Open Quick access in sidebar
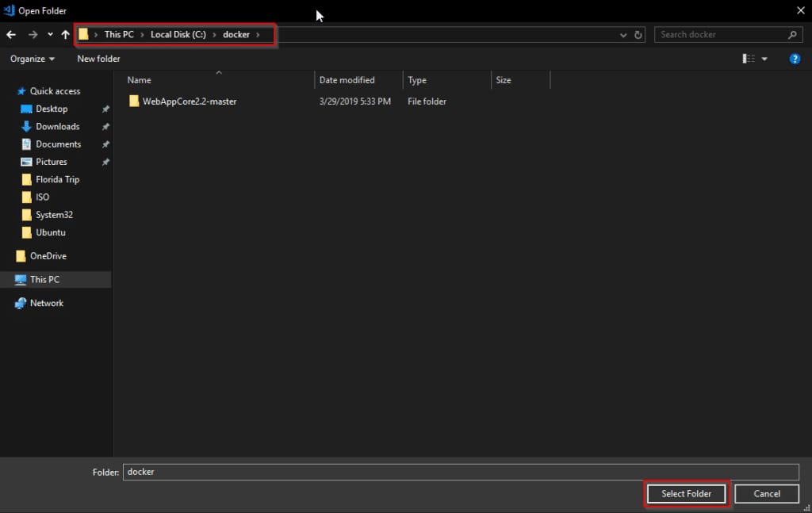Image resolution: width=812 pixels, height=513 pixels. click(x=55, y=91)
